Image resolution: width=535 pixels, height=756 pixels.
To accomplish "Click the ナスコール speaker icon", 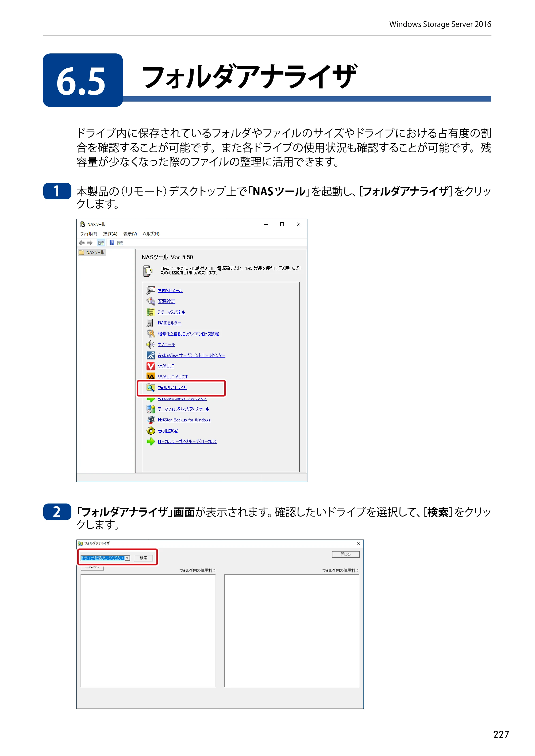I will [x=151, y=344].
